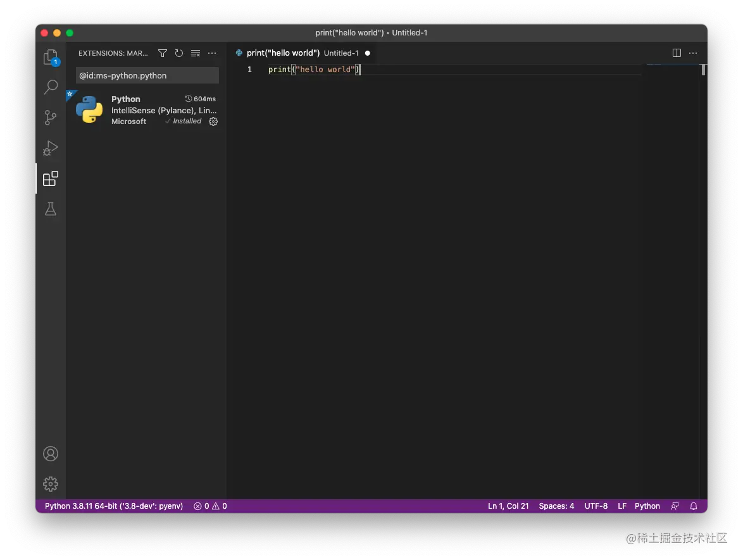This screenshot has height=560, width=743.
Task: Click the Microsoft publisher name
Action: (x=129, y=121)
